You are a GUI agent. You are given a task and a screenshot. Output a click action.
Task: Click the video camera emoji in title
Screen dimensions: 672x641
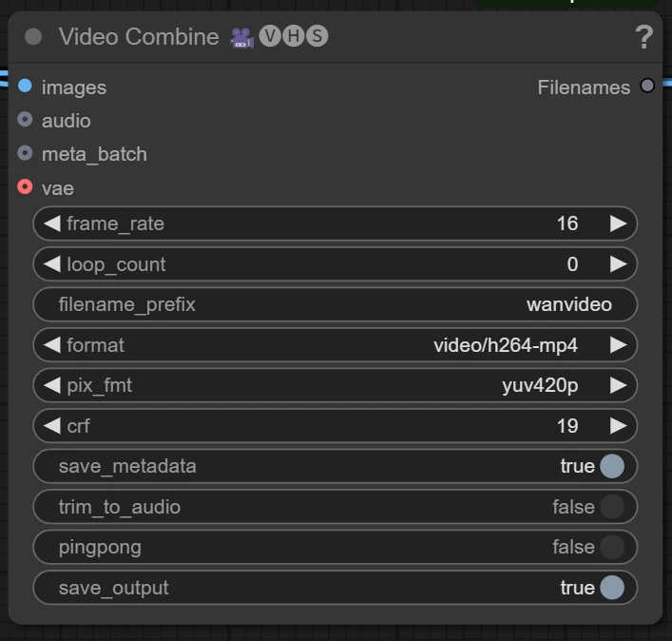click(x=242, y=37)
